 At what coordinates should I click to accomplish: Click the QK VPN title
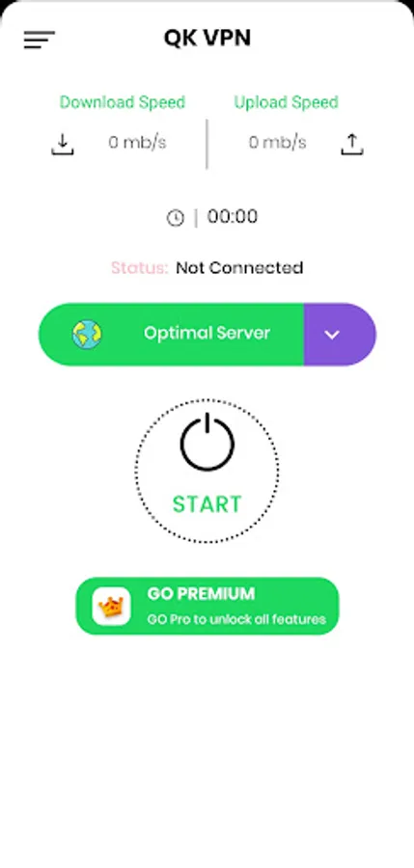pyautogui.click(x=207, y=38)
